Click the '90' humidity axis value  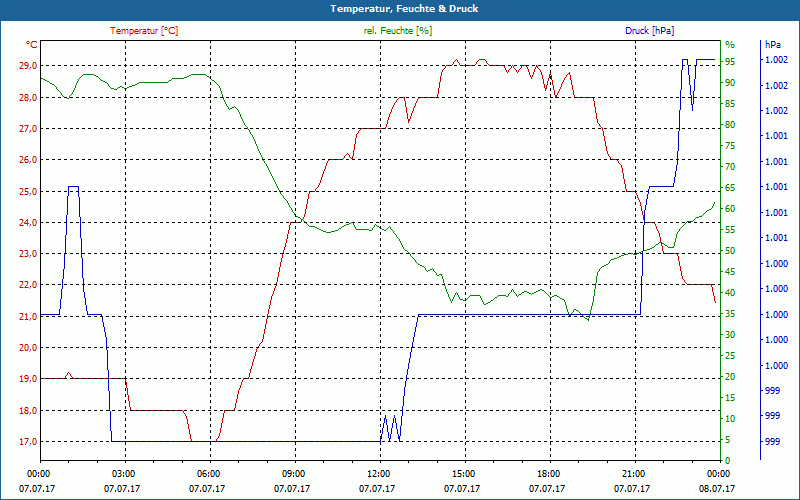coord(730,83)
